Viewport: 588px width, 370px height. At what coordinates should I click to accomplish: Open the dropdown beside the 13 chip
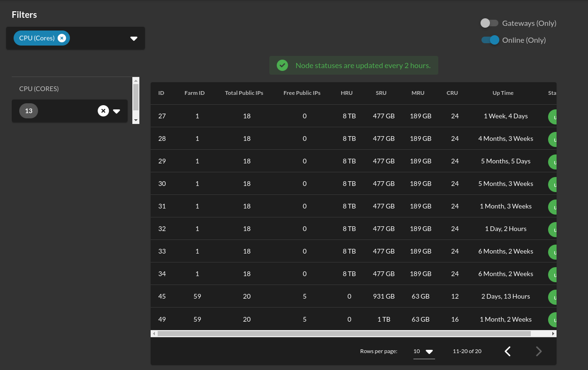(x=116, y=111)
